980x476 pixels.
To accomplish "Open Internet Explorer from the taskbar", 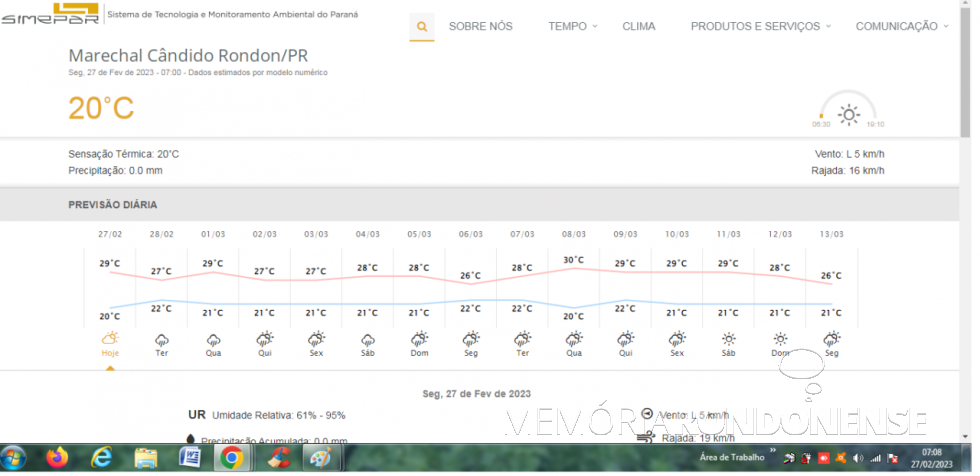I will tap(101, 458).
